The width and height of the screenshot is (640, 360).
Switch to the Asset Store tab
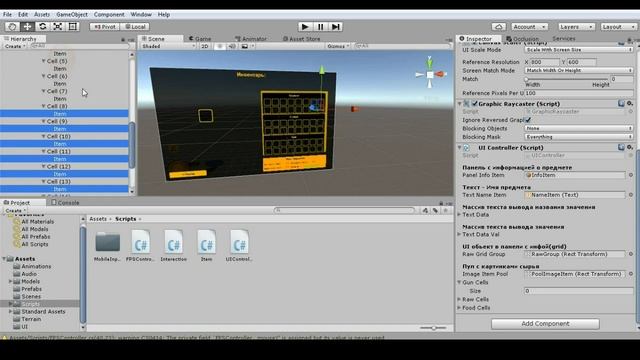(302, 39)
